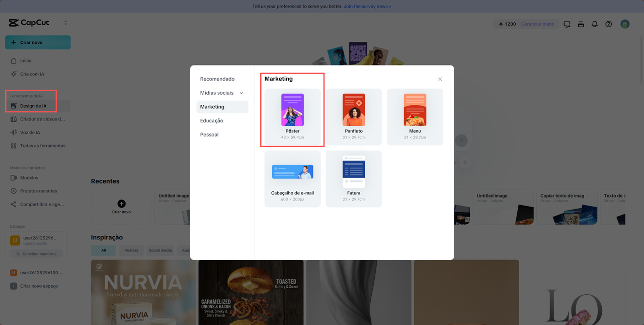Filter inspiration by Posters

tap(131, 250)
